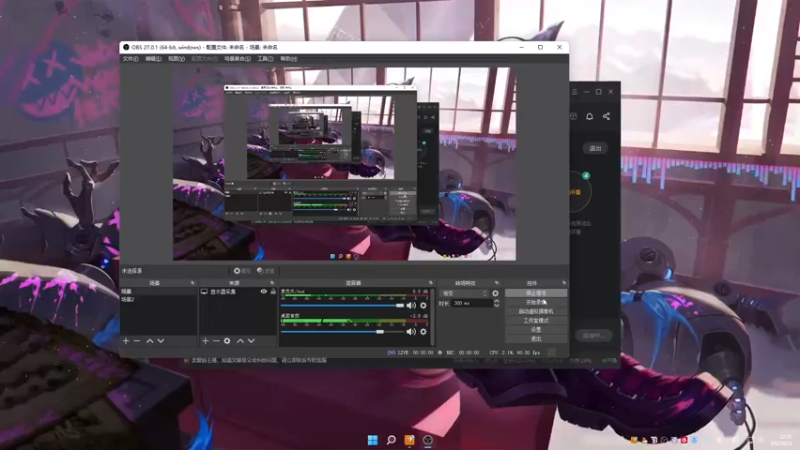Remove source with minus icon in 来源 panel

coord(216,341)
